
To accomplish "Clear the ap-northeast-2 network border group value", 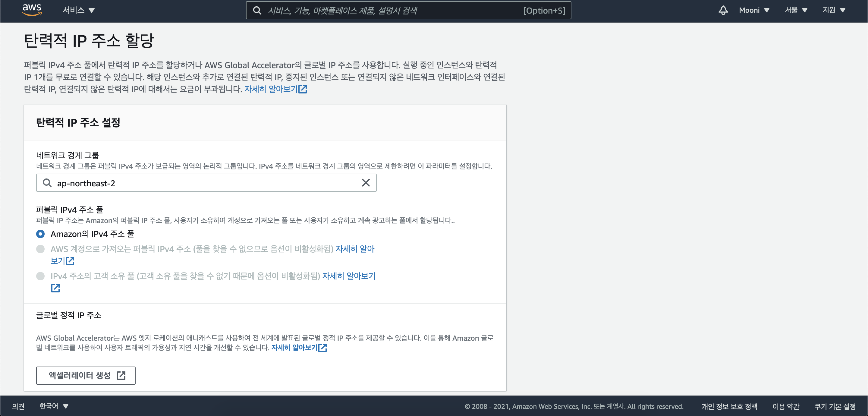I will tap(366, 183).
